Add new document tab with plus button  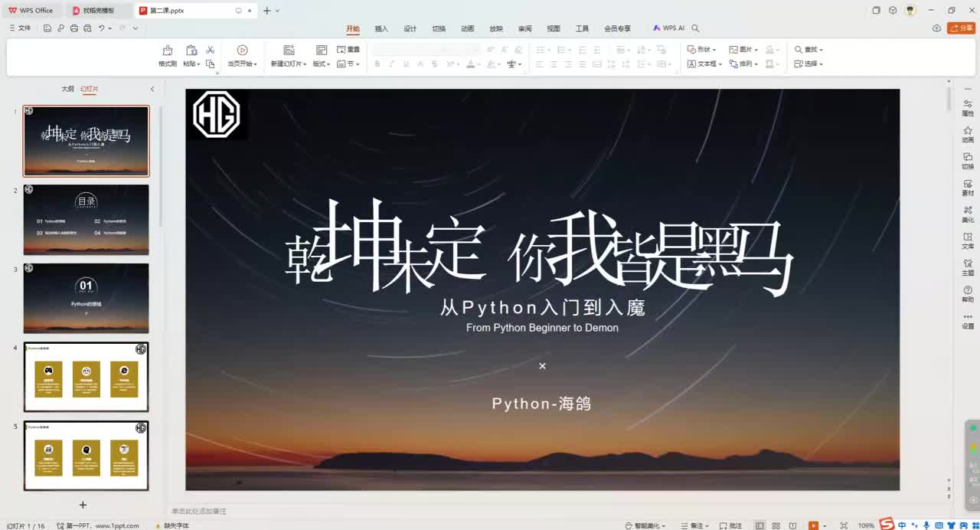(x=266, y=11)
